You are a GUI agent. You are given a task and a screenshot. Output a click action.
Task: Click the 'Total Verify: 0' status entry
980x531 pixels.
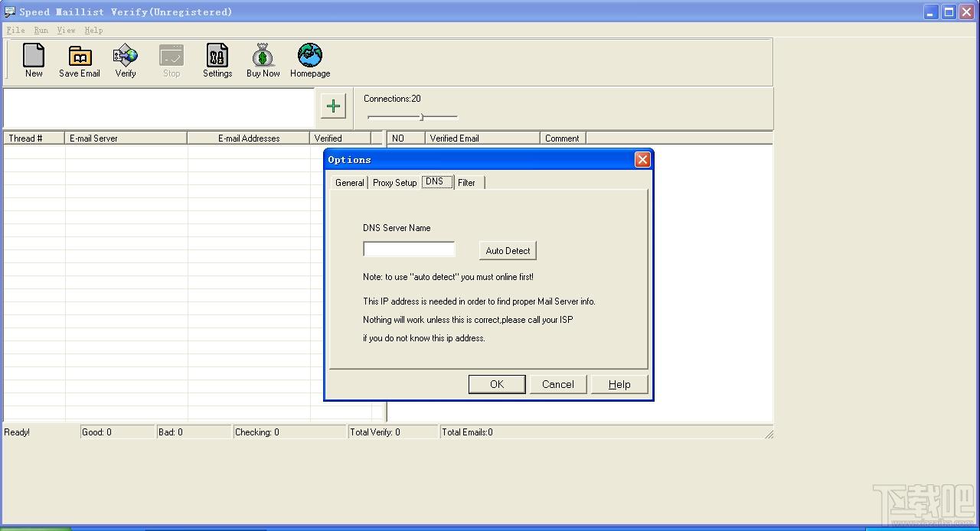[x=393, y=432]
